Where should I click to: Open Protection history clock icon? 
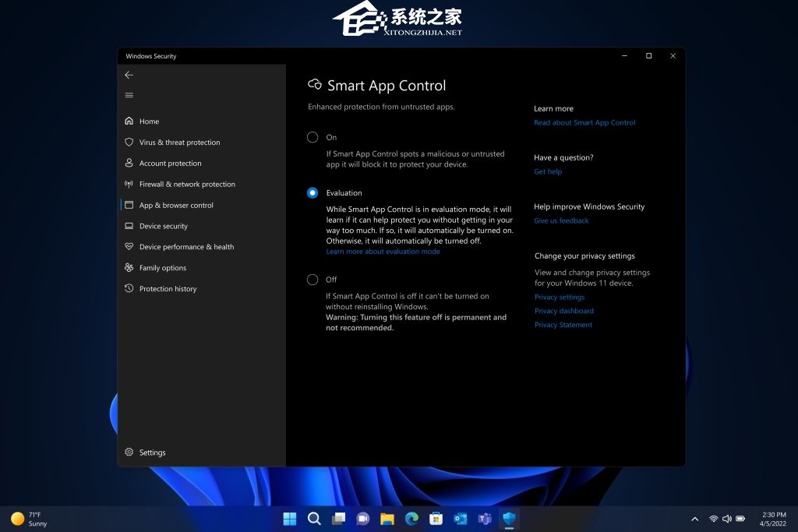(129, 289)
